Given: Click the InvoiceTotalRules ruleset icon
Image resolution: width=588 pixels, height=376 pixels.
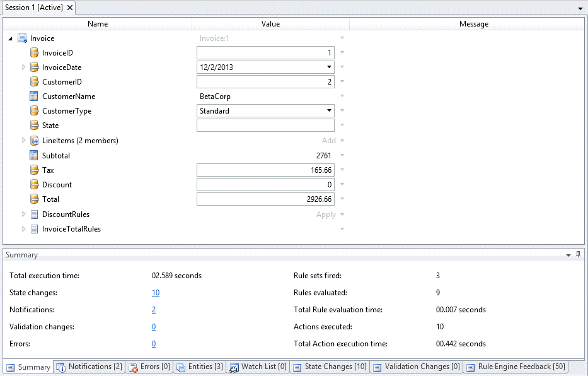Looking at the screenshot, I should pos(35,229).
